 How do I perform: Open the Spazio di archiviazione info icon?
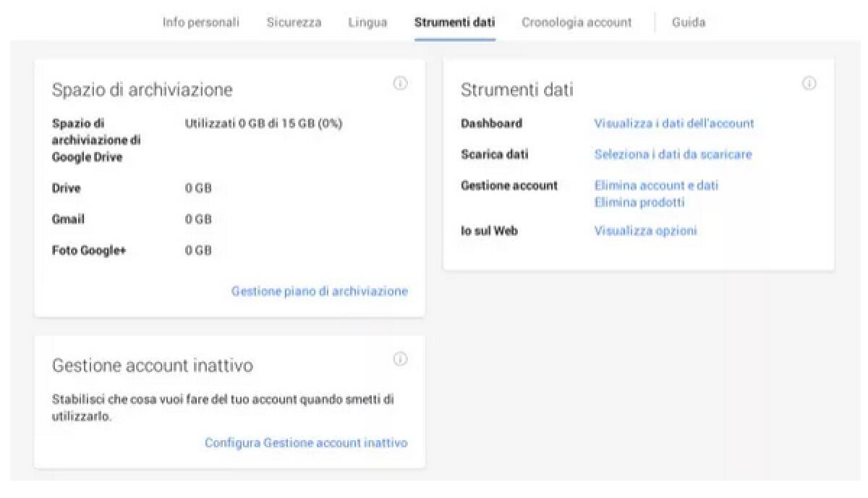tap(400, 83)
